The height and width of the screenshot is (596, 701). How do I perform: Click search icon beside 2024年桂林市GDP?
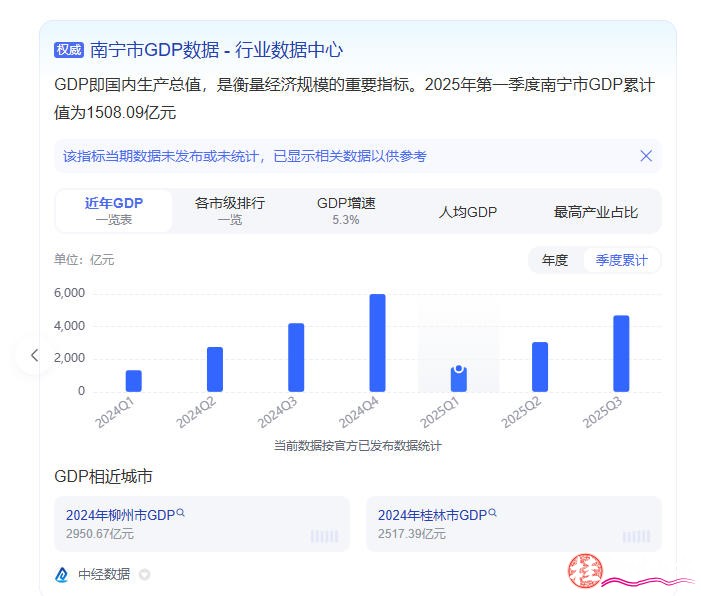(492, 513)
